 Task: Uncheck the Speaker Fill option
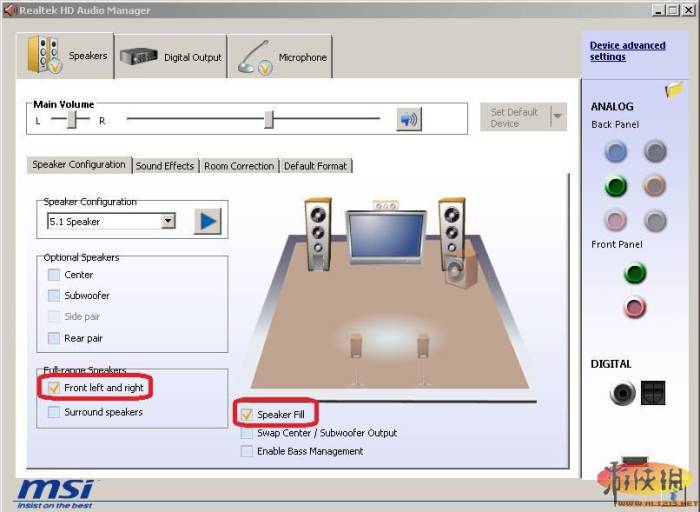[x=247, y=415]
